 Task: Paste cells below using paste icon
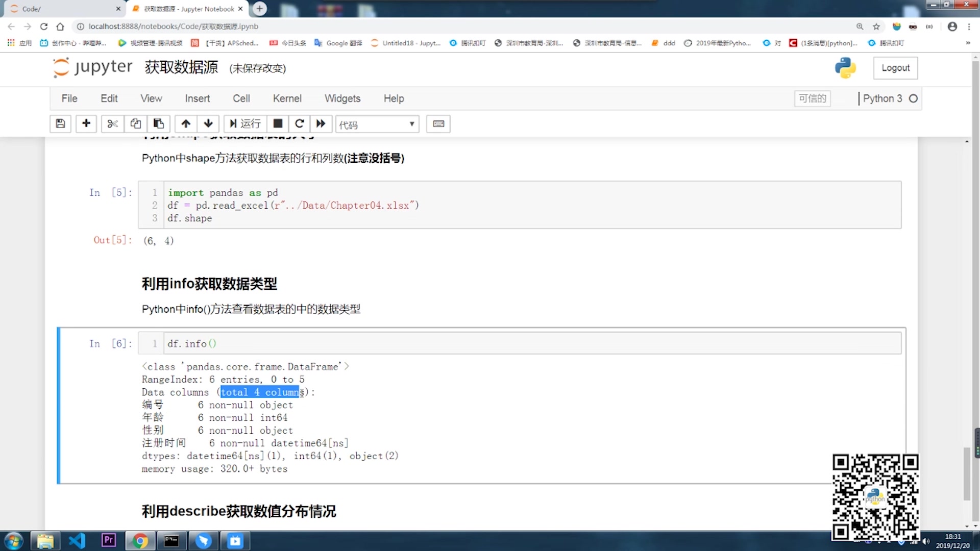point(158,123)
